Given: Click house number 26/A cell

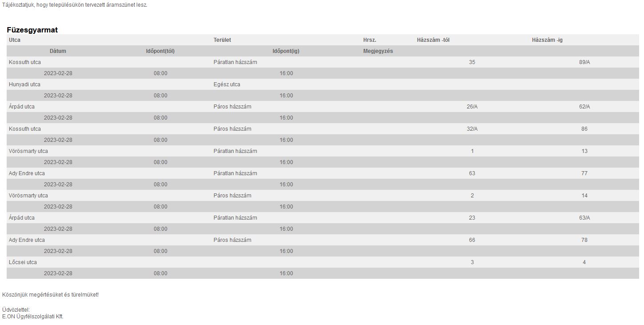Looking at the screenshot, I should (x=472, y=107).
